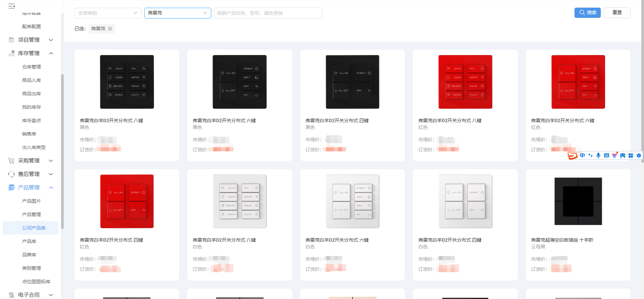Viewport: 644px width, 299px height.
Task: Expand the 售后管理 menu chevron
Action: pyautogui.click(x=51, y=174)
